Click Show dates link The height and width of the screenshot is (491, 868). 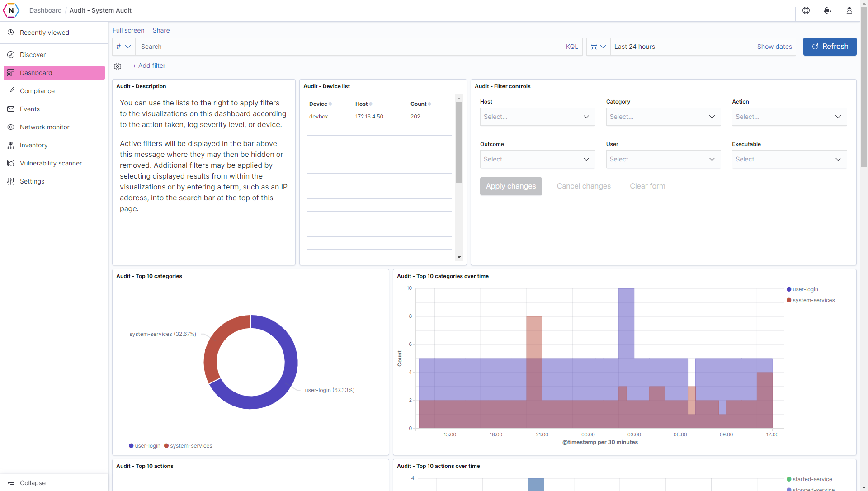click(x=774, y=47)
